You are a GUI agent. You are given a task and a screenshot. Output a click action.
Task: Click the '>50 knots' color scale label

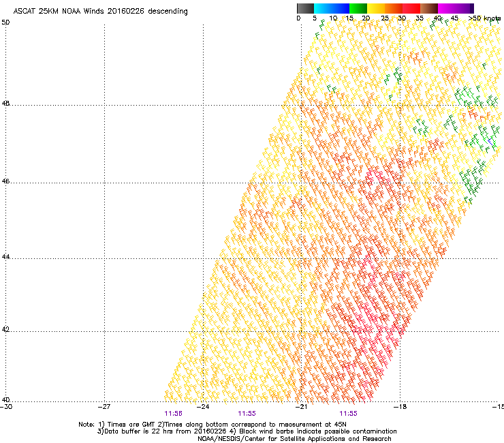point(484,18)
